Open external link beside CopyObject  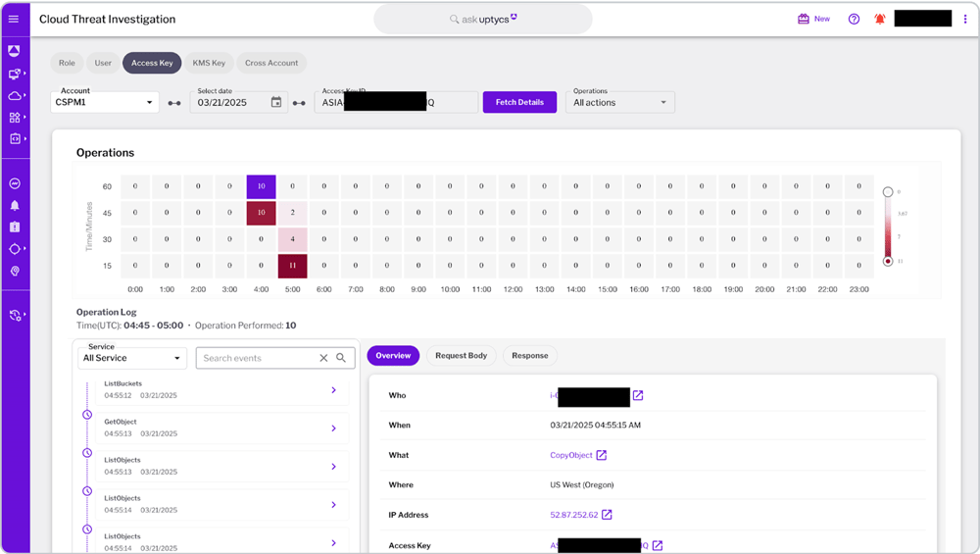click(602, 455)
